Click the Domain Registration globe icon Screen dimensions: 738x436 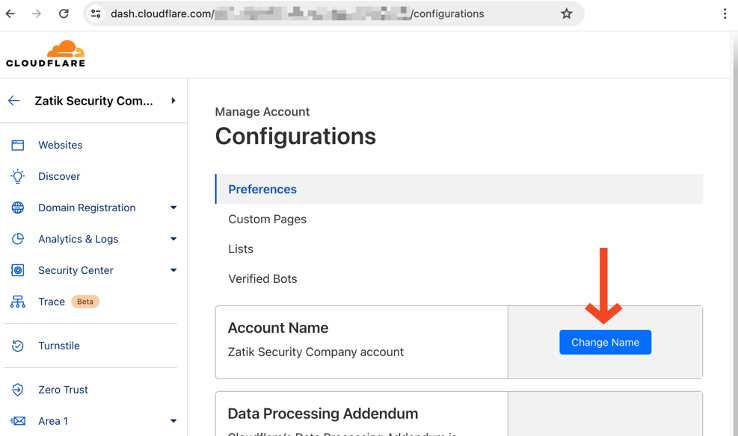coord(17,208)
